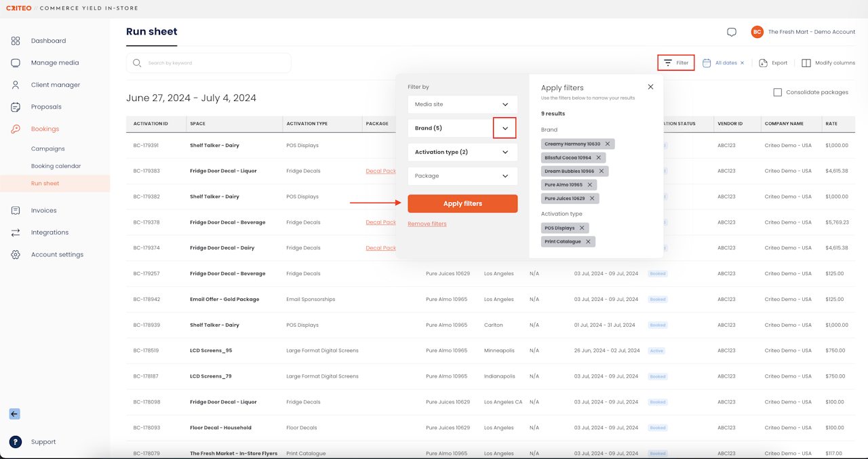Image resolution: width=868 pixels, height=459 pixels.
Task: Open the Dashboard sidebar icon
Action: tap(16, 41)
